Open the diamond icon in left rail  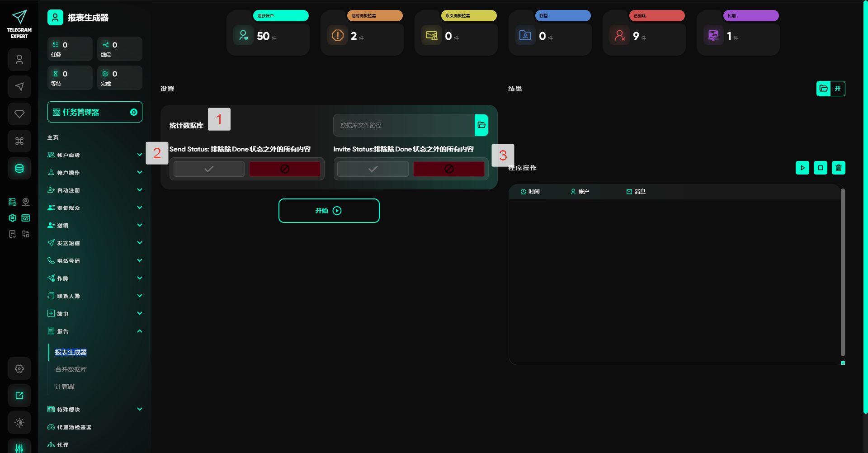[19, 114]
